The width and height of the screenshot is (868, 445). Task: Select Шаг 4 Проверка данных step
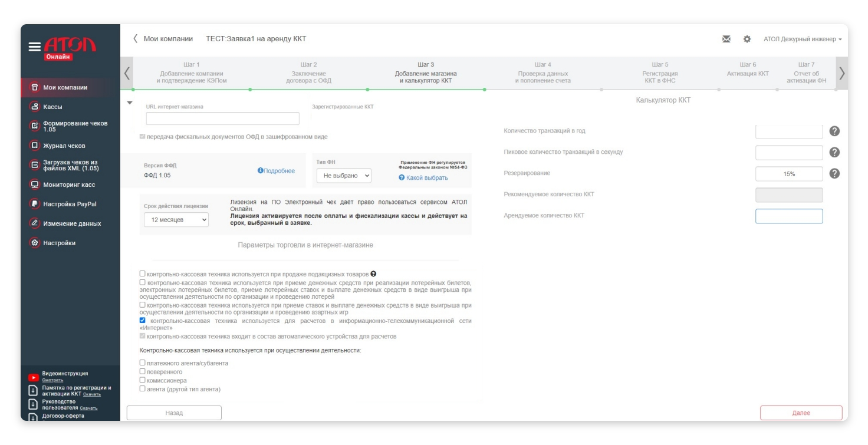click(x=542, y=72)
